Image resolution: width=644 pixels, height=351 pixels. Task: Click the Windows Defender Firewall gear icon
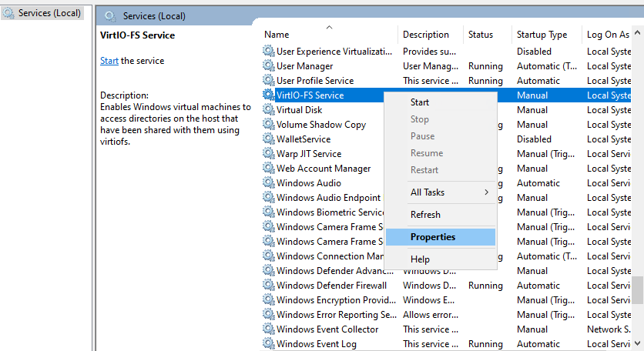(268, 286)
